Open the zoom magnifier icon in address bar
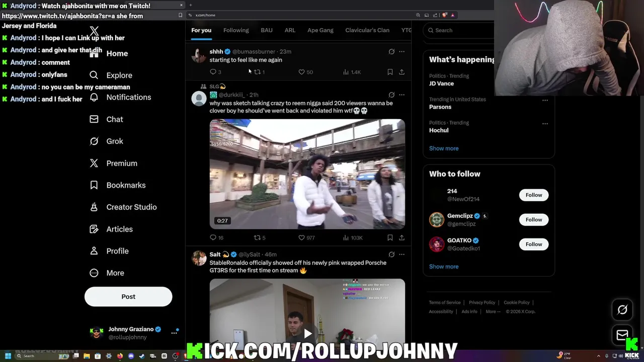 (x=418, y=15)
